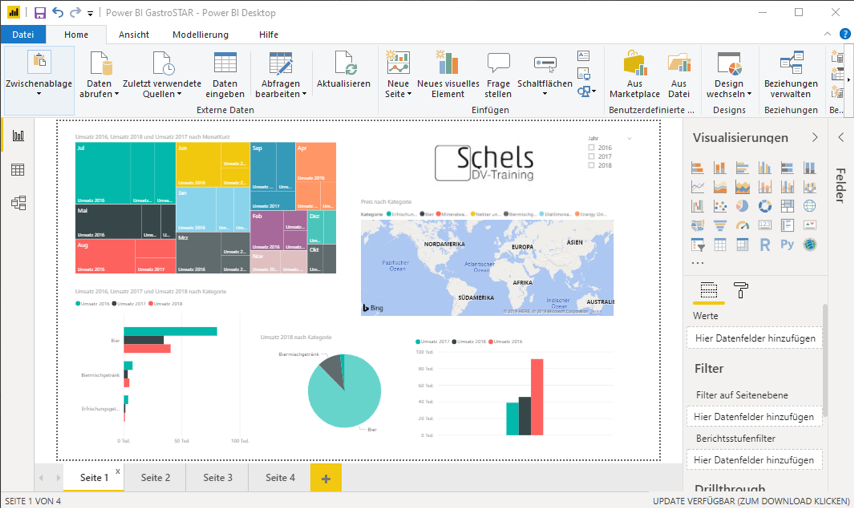Switch to the Seite 3 page tab
This screenshot has height=508, width=854.
(217, 478)
